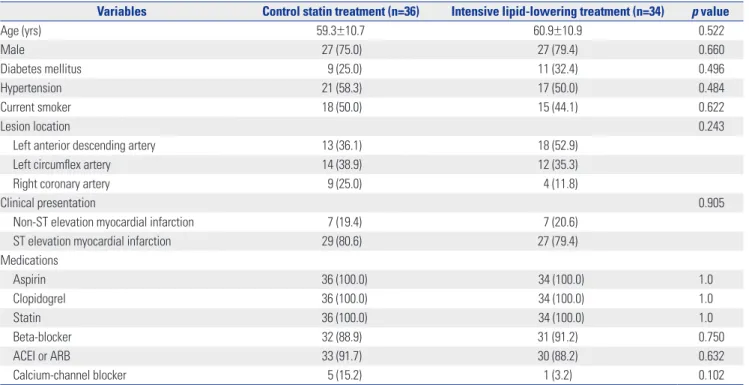Image resolution: width=749 pixels, height=385 pixels.
Task: Click the value '32 (88.9)'
Action: (342, 337)
